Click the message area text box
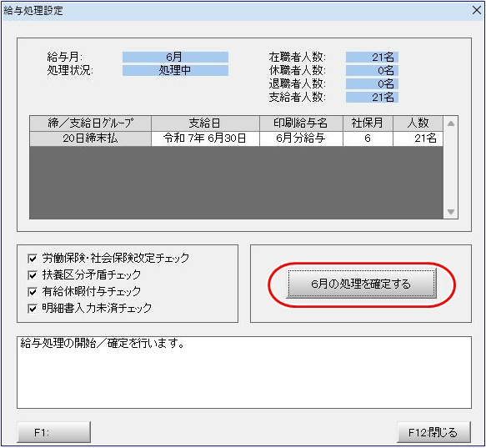The image size is (486, 448). [x=244, y=372]
